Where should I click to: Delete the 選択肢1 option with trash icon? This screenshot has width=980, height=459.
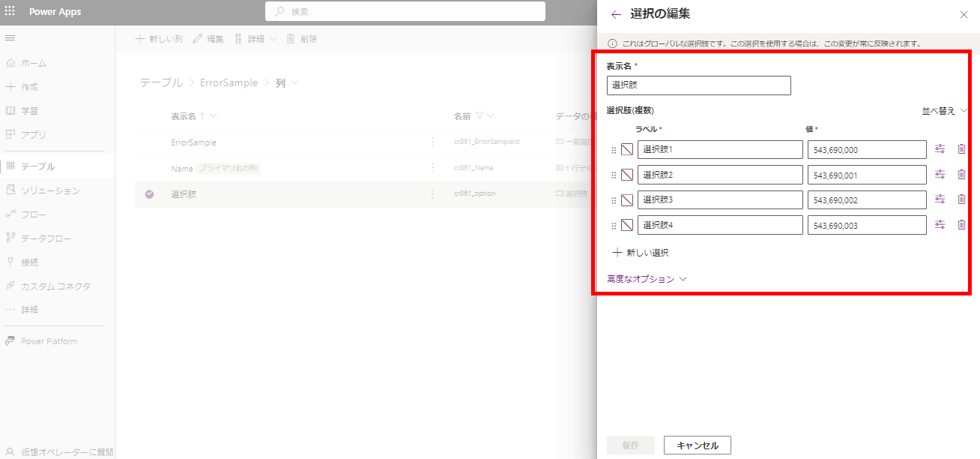[x=961, y=149]
